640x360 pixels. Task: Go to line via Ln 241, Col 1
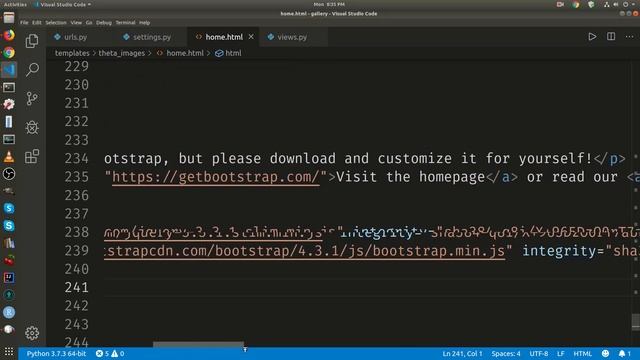pyautogui.click(x=462, y=353)
